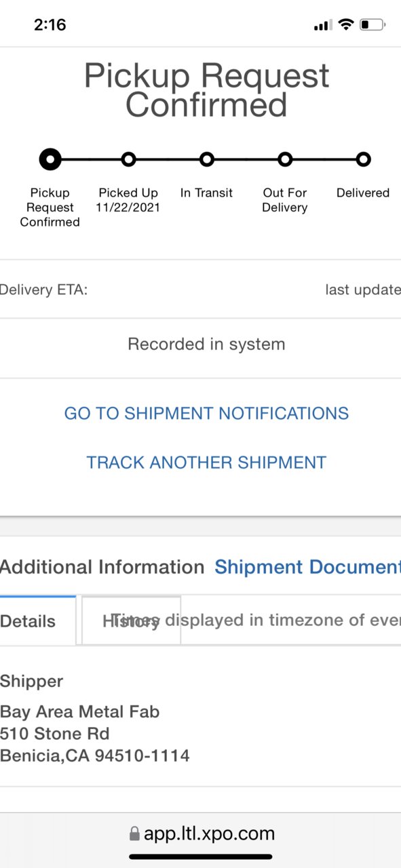Click the Pickup Request Confirmed step marker
The height and width of the screenshot is (868, 401).
[50, 160]
